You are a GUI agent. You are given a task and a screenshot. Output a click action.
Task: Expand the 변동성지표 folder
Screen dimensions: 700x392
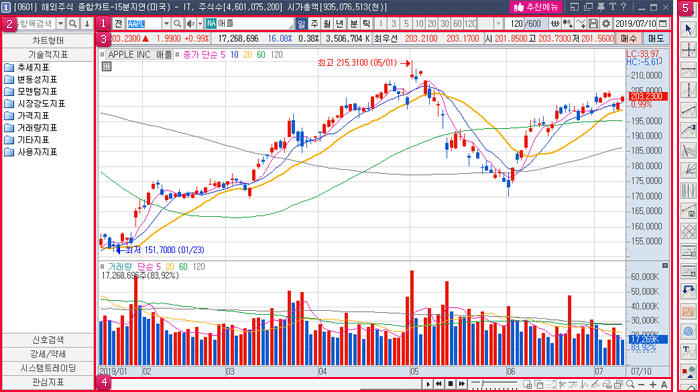[x=31, y=79]
